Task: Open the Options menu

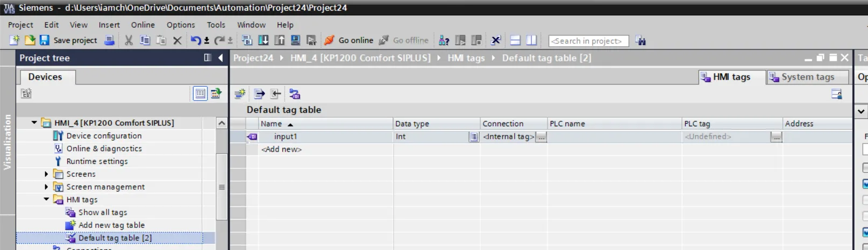Action: [x=181, y=25]
